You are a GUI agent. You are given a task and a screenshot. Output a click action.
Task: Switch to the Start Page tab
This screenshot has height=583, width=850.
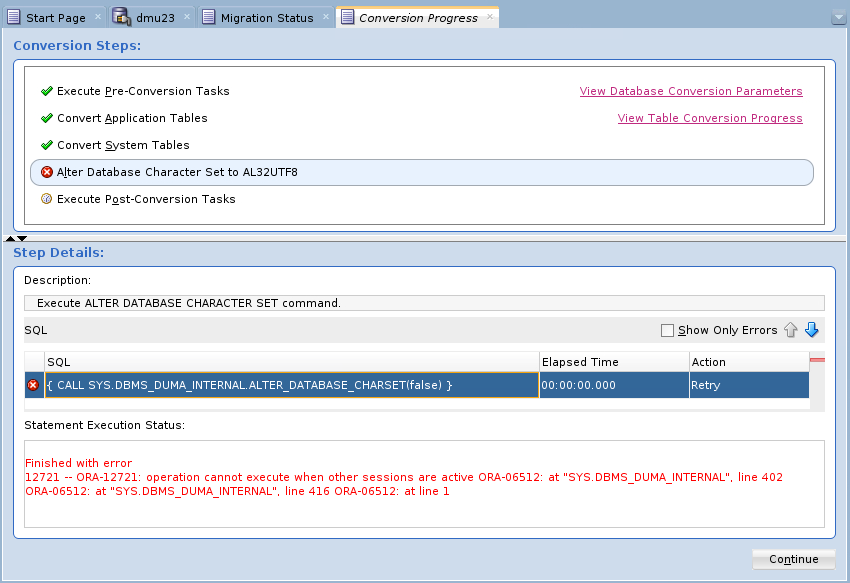(55, 18)
